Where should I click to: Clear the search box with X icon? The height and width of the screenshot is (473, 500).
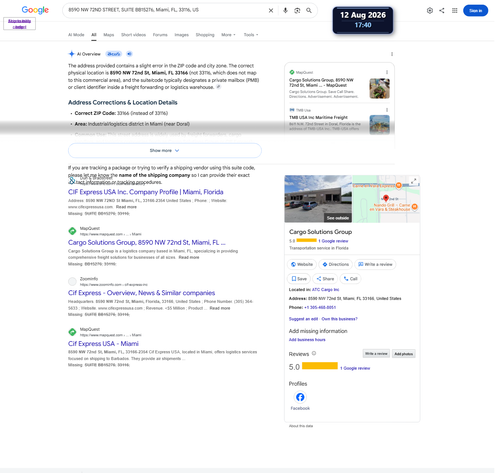tap(271, 11)
